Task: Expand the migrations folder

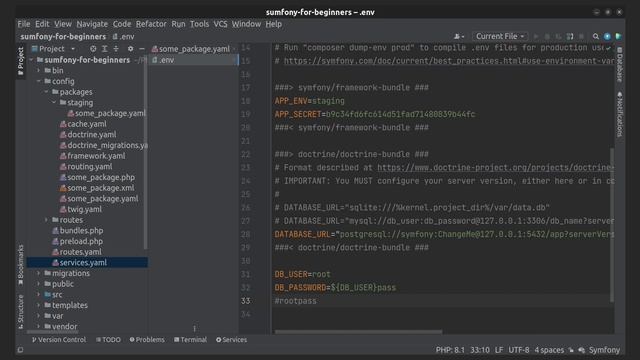Action: point(39,273)
